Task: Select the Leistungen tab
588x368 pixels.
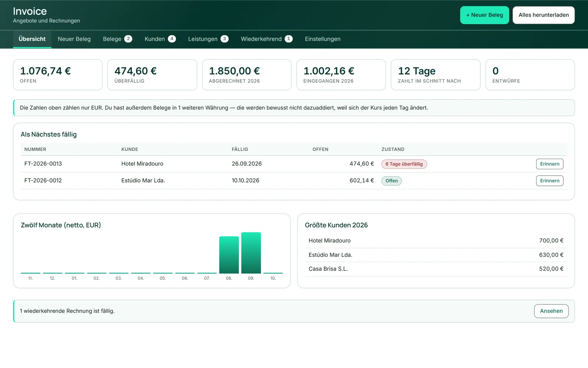Action: [208, 39]
